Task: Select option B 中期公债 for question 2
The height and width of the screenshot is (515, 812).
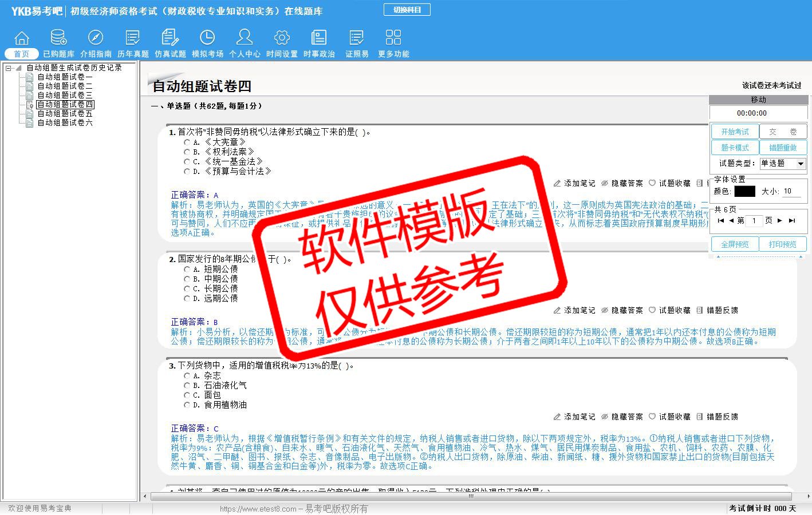Action: (187, 279)
